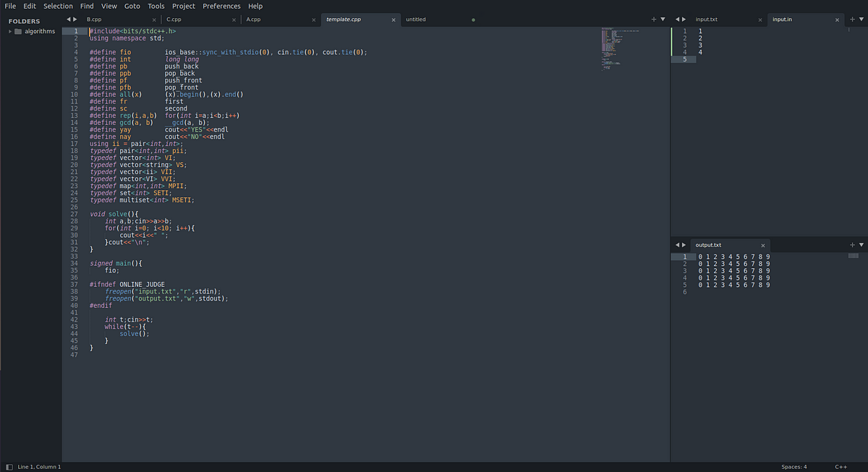Screen dimensions: 868x472
Task: Switch to the B.cpp tab
Action: pos(94,20)
